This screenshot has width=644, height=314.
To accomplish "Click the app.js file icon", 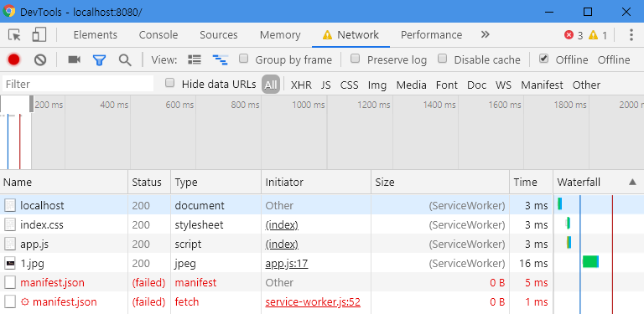I will pos(10,244).
